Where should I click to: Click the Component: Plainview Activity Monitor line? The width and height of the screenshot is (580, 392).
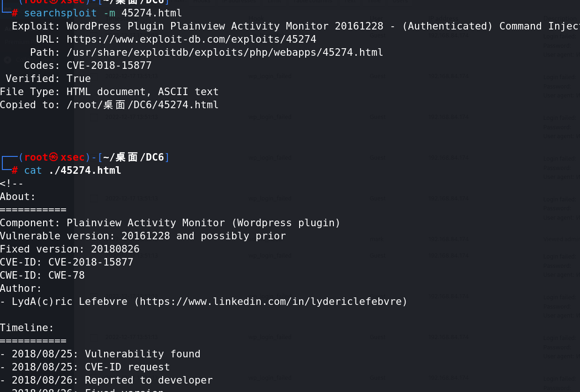click(x=170, y=223)
